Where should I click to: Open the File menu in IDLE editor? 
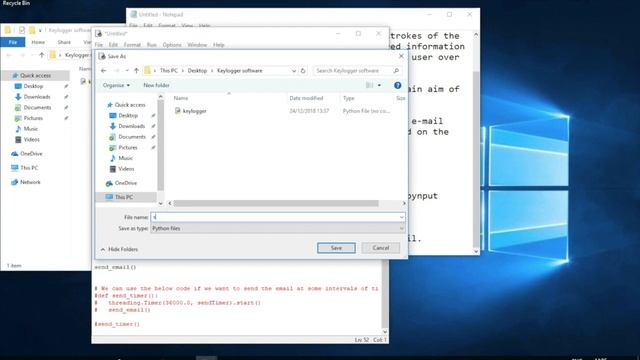pos(99,45)
